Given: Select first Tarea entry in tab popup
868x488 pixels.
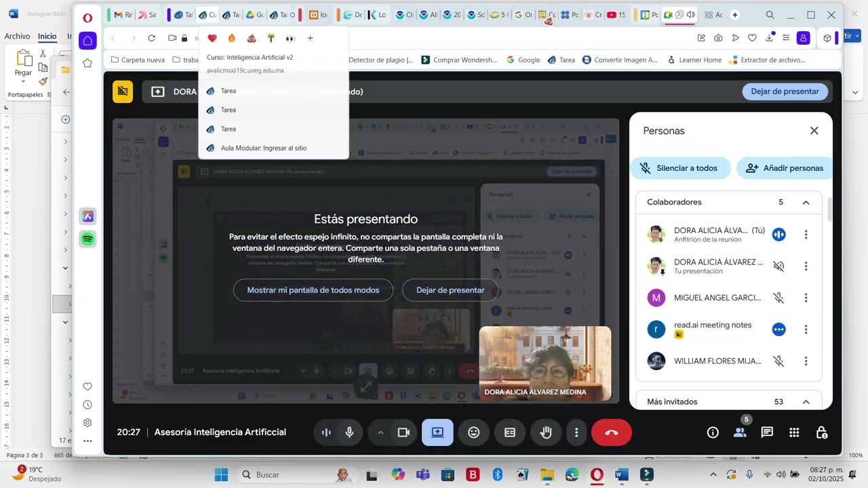Looking at the screenshot, I should (273, 91).
